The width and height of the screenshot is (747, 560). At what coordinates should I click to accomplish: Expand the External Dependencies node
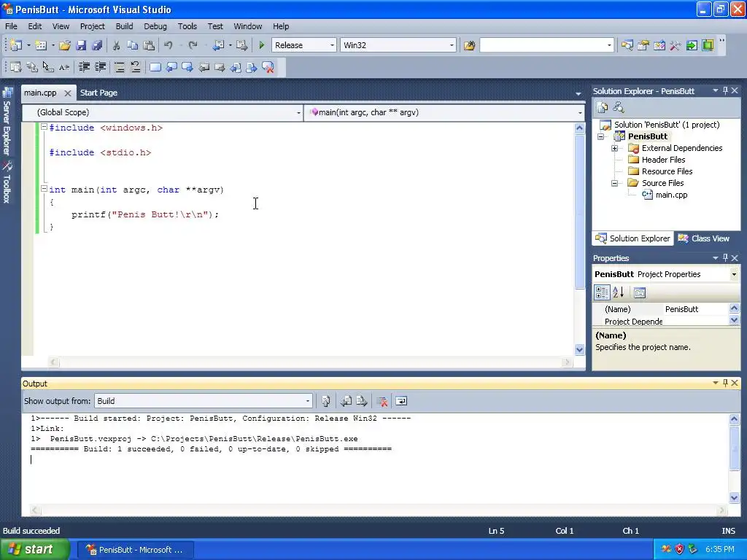tap(614, 148)
